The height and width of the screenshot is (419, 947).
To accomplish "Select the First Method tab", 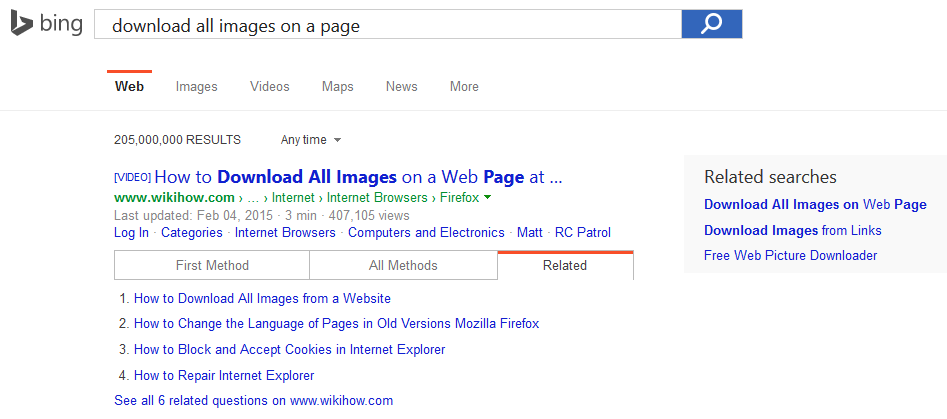I will click(x=212, y=265).
